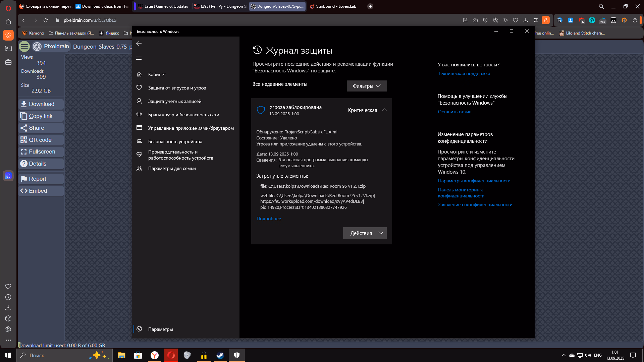644x362 pixels.
Task: Click the Параметры gear icon in sidebar
Action: click(140, 329)
